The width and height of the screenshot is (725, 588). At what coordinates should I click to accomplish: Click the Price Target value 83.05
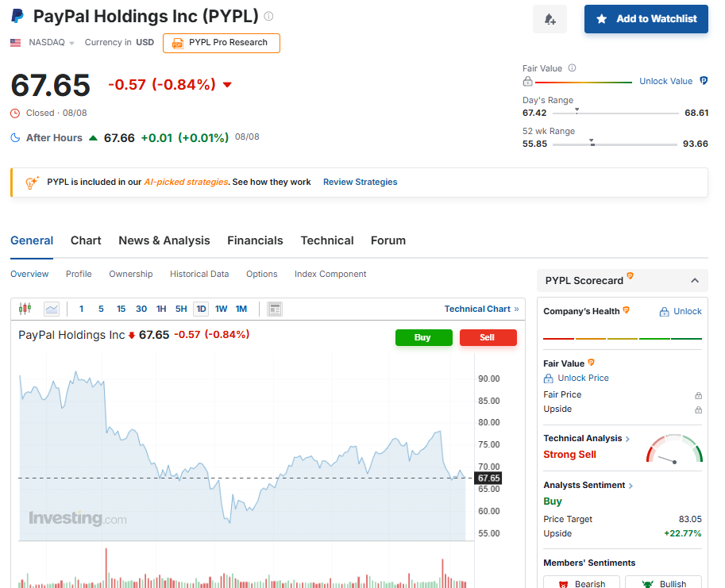pos(690,519)
